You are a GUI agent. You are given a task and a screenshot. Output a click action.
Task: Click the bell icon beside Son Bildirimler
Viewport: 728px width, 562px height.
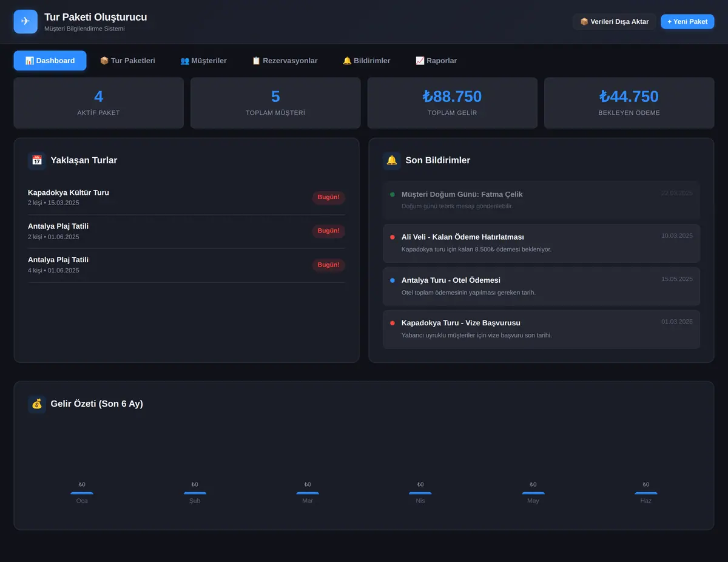click(x=392, y=160)
